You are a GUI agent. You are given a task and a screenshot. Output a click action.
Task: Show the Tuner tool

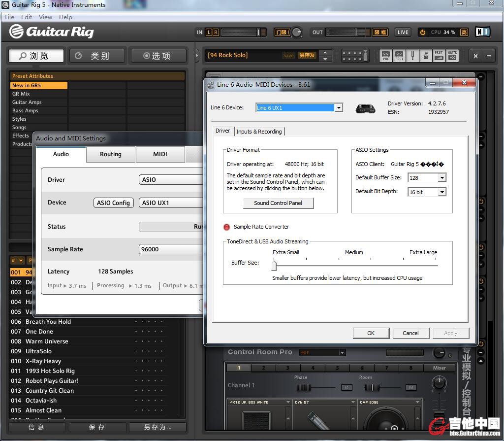click(x=412, y=56)
